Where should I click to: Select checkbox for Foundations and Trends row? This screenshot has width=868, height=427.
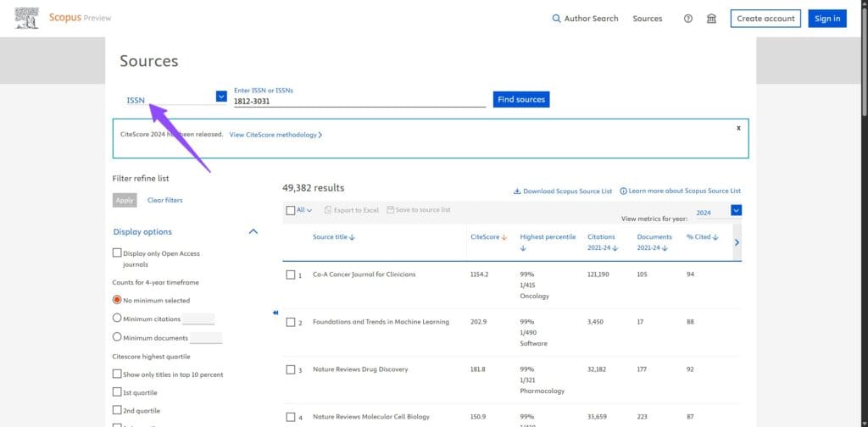coord(291,323)
